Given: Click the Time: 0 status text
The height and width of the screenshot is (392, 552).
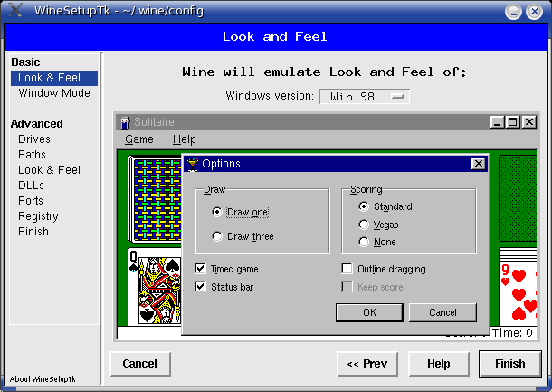Looking at the screenshot, I should 512,333.
